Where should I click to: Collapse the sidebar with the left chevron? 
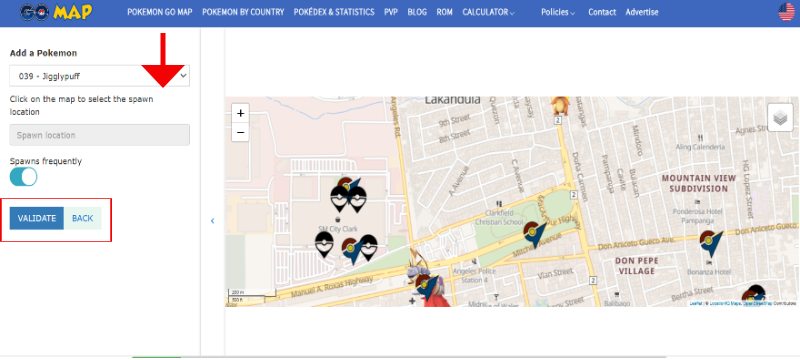[213, 221]
